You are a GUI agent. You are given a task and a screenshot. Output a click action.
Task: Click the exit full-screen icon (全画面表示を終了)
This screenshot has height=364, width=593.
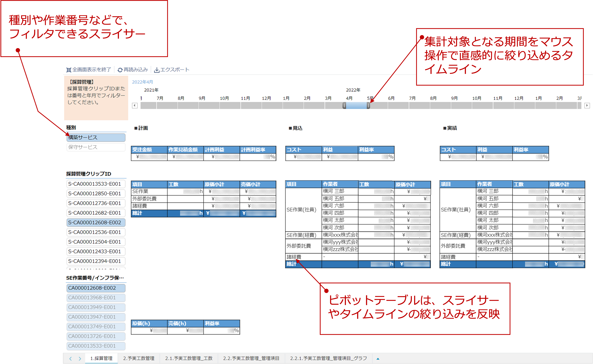click(x=69, y=70)
